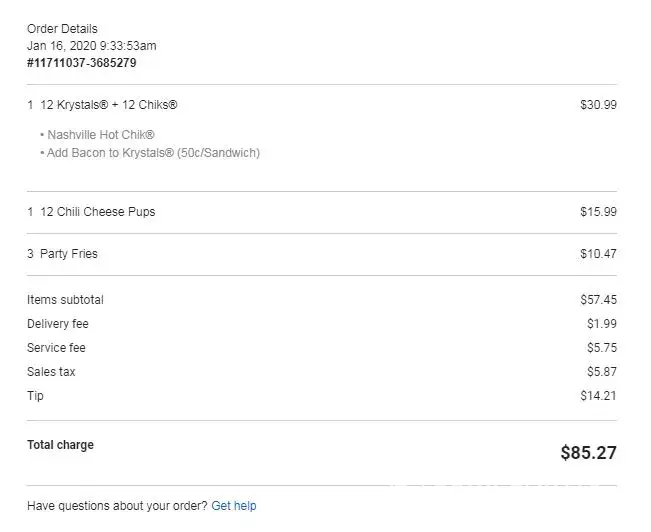Click the Nashville Hot Chik option
Image resolution: width=651 pixels, height=532 pixels.
click(x=100, y=135)
